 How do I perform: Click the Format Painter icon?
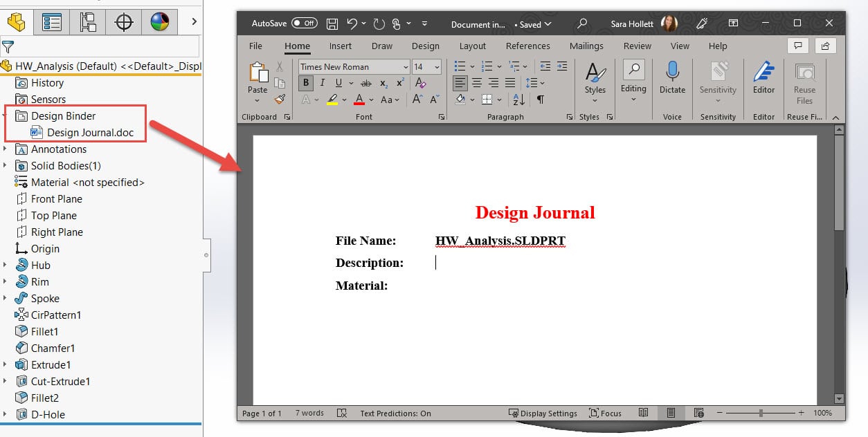(x=280, y=99)
